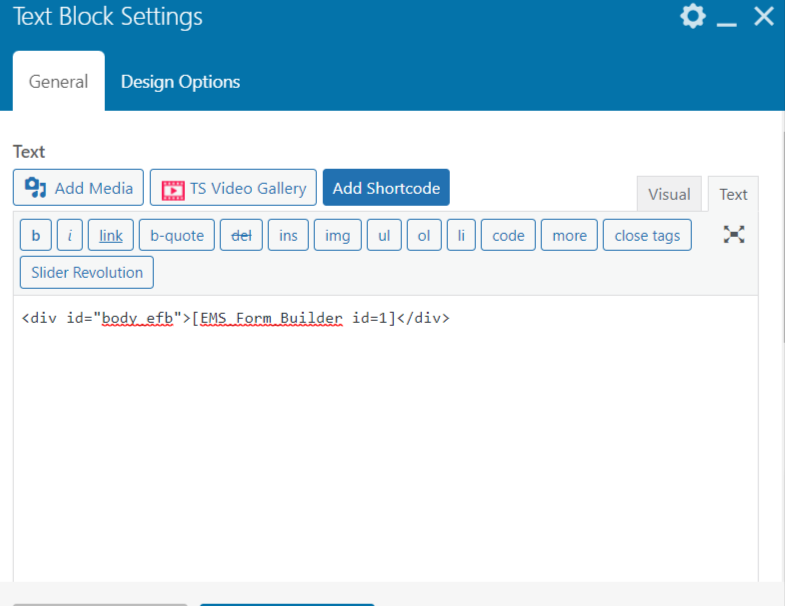Select the Text editor mode tab

coord(733,194)
